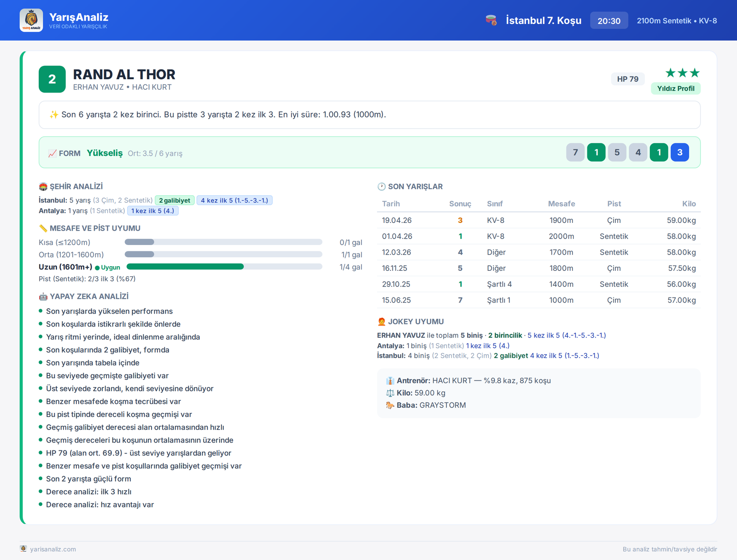Select the 29.10.25 race date cell
The height and width of the screenshot is (560, 737).
396,284
